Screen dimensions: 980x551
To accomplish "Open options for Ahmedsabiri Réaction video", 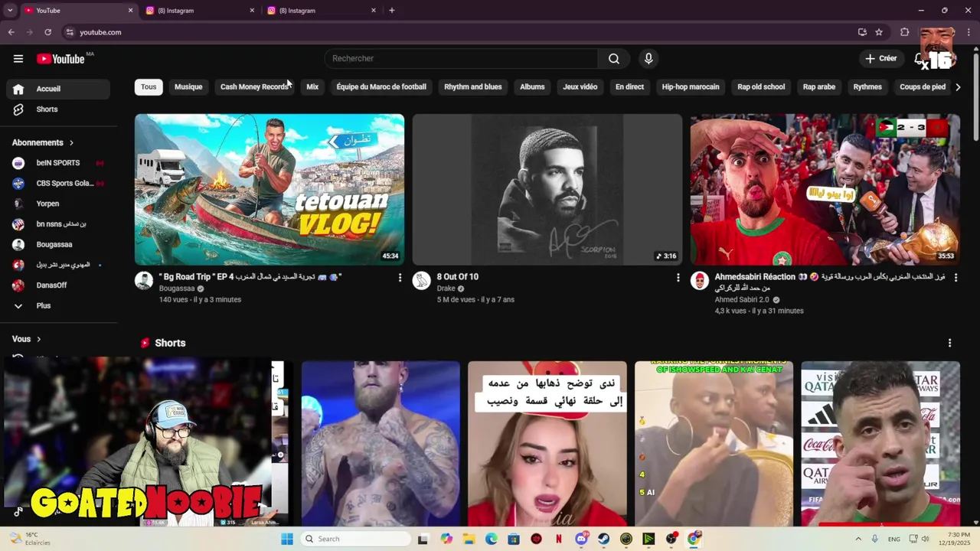I will (955, 278).
